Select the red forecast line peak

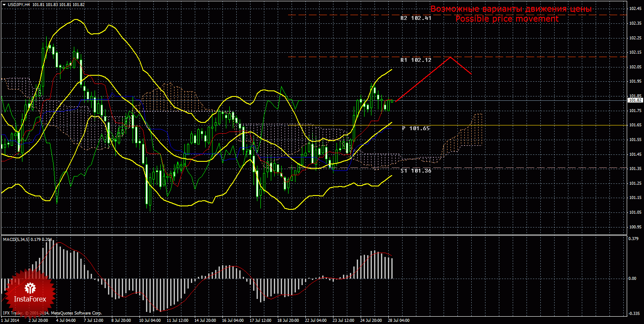pos(450,57)
